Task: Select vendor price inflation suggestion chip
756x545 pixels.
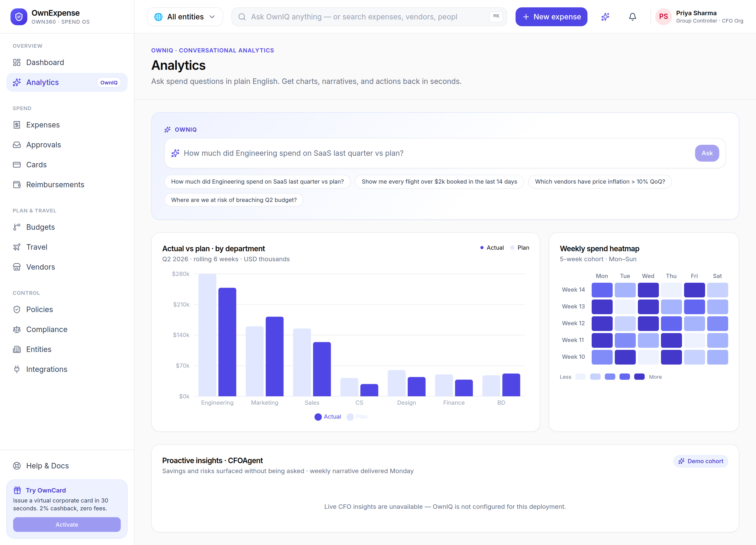Action: coord(600,181)
